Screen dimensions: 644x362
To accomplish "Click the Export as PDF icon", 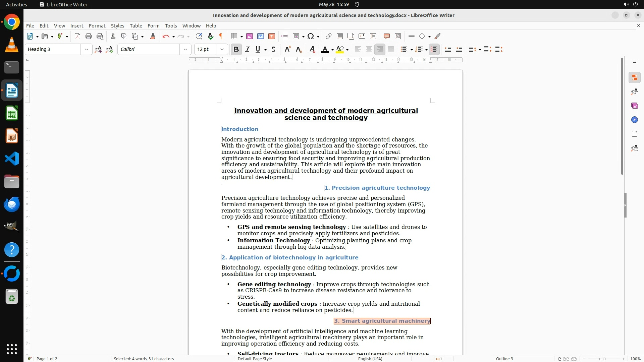I will click(77, 36).
